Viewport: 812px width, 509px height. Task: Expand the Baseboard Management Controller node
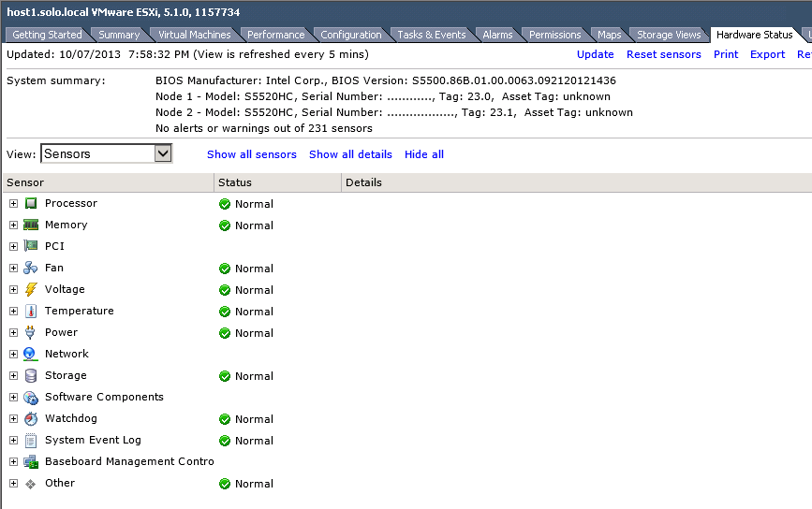click(13, 461)
